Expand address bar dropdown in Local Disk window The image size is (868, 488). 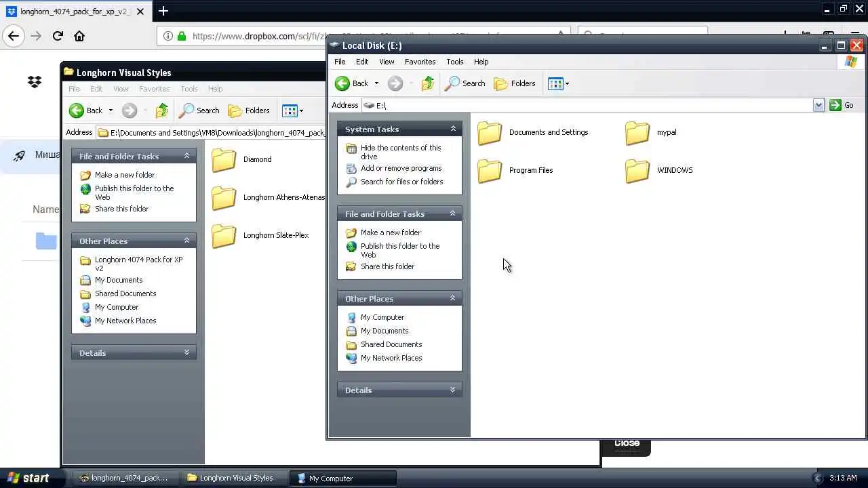818,105
